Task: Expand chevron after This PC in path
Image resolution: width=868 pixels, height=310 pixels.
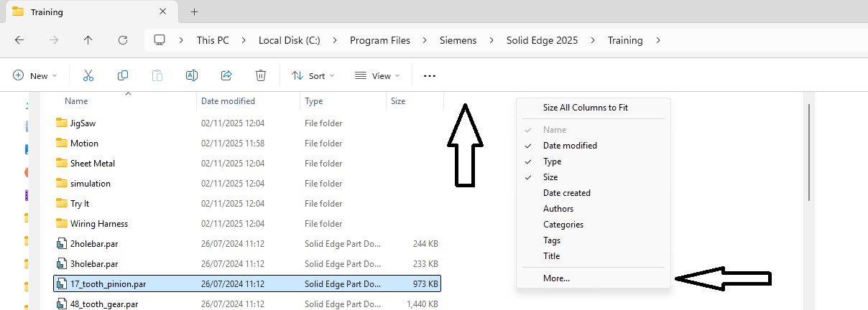Action: coord(244,40)
